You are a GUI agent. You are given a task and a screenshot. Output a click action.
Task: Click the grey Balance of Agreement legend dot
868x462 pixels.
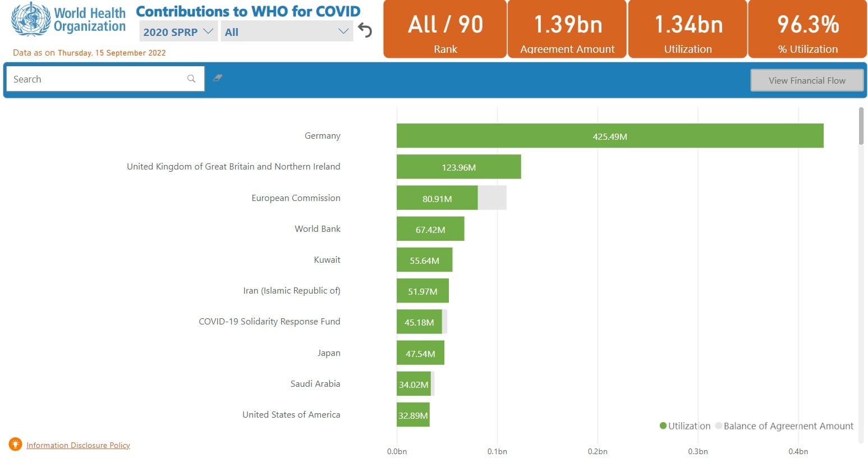(718, 426)
